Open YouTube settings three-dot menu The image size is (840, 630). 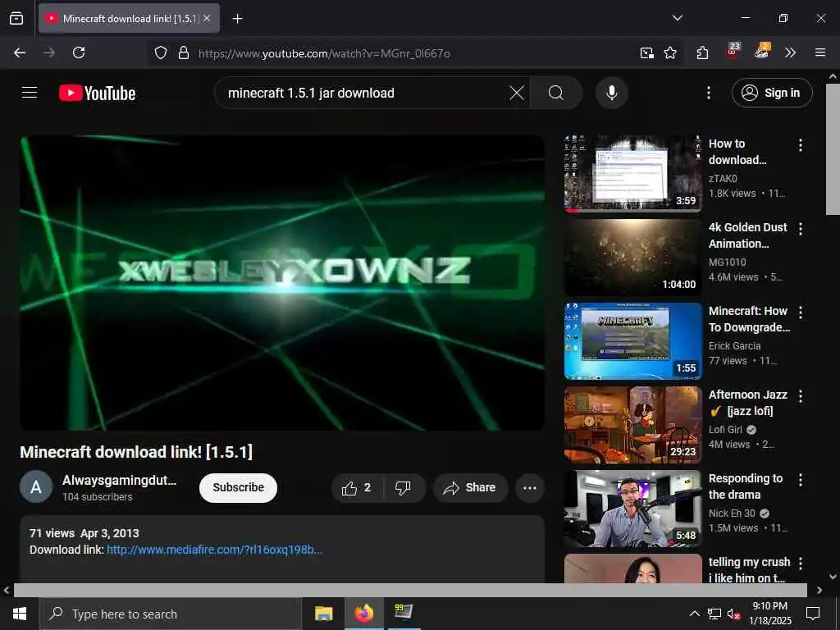coord(708,93)
